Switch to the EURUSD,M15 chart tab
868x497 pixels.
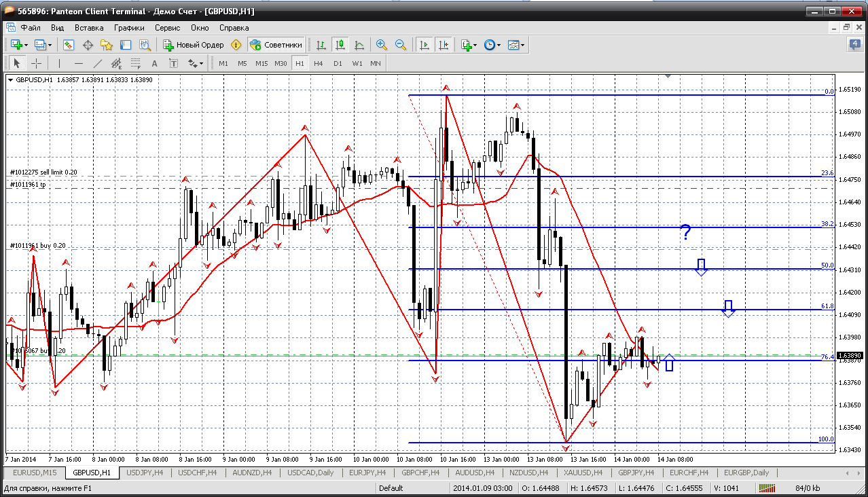pyautogui.click(x=35, y=473)
